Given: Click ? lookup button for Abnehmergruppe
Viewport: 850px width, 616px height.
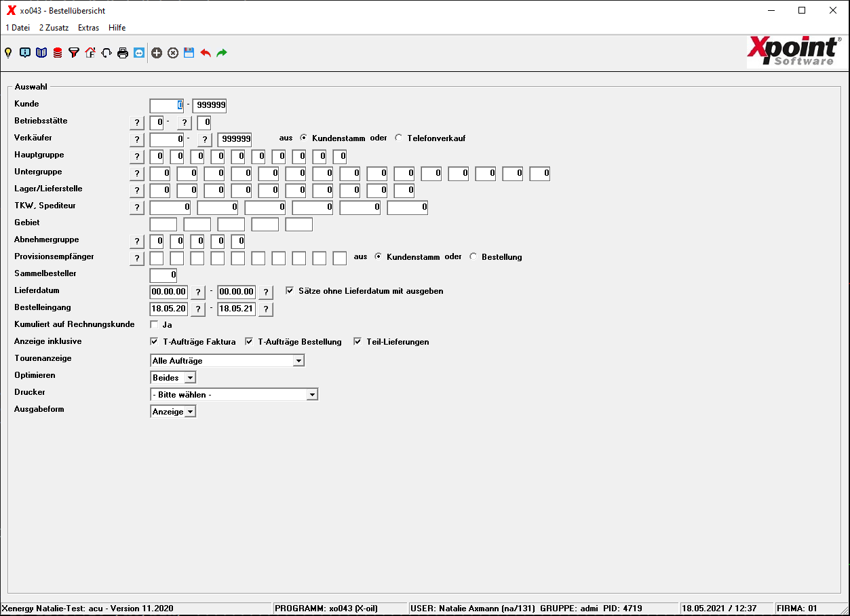Looking at the screenshot, I should pos(137,242).
